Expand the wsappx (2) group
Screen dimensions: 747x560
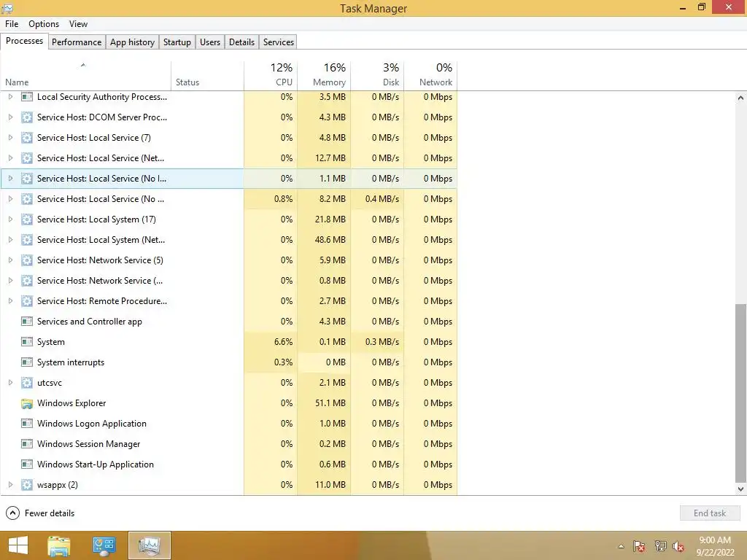[10, 485]
